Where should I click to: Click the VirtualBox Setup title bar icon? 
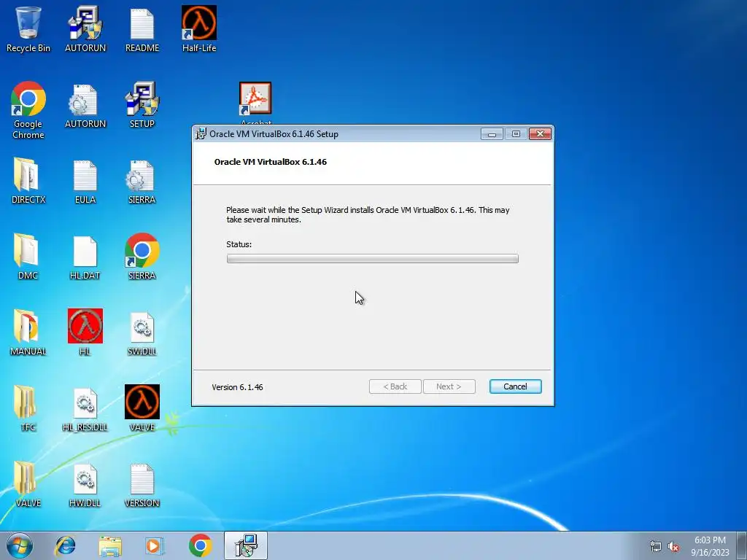pyautogui.click(x=201, y=134)
